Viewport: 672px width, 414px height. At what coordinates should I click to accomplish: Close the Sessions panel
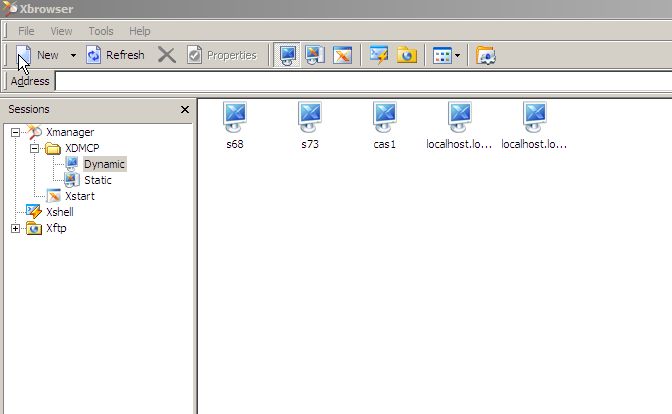pyautogui.click(x=185, y=110)
